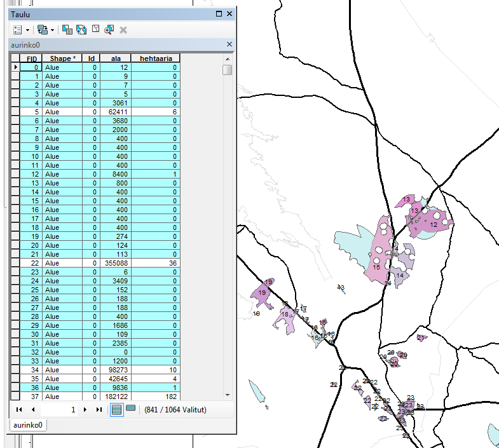The width and height of the screenshot is (499, 448).
Task: Click the ala cell with value 1686
Action: coord(116,325)
